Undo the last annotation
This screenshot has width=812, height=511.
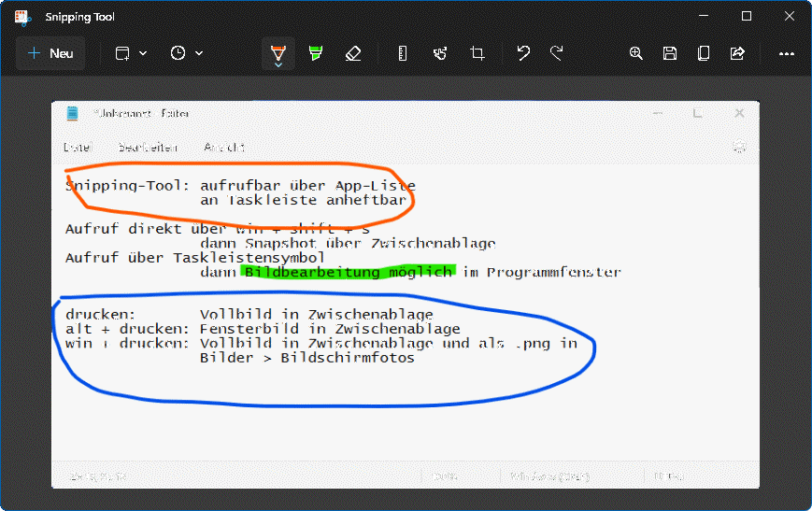click(523, 53)
